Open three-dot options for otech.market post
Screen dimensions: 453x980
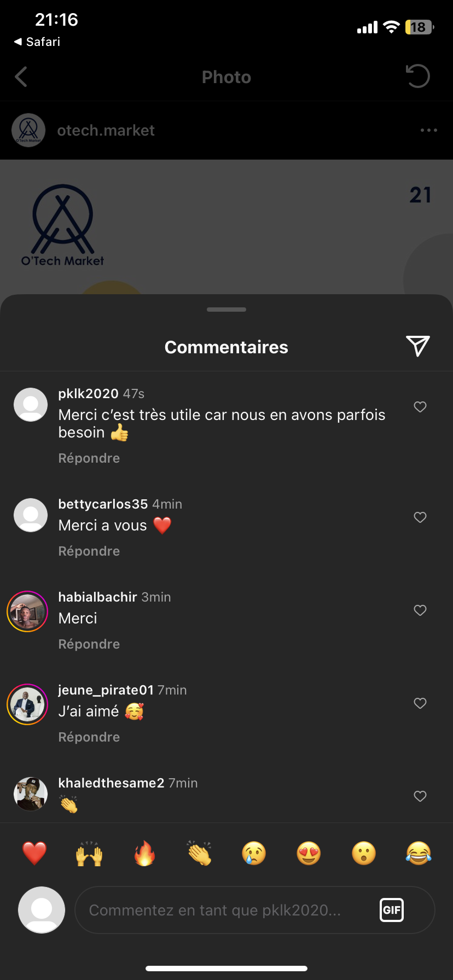click(x=428, y=130)
